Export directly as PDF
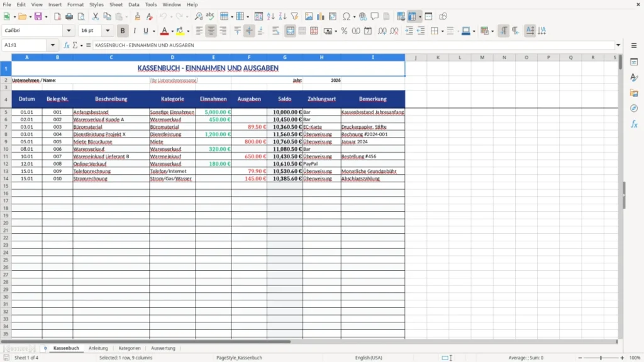This screenshot has height=362, width=644. coord(57,16)
